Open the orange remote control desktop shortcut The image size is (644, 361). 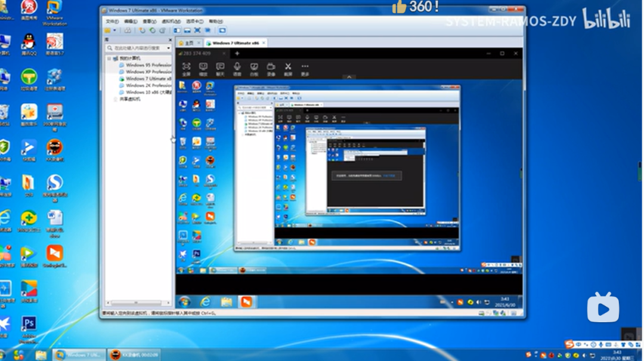(55, 256)
